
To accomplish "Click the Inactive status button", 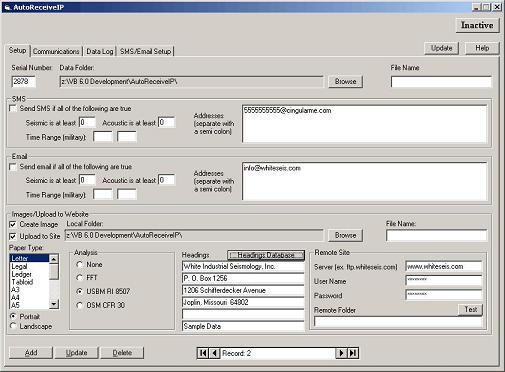I will coord(477,25).
